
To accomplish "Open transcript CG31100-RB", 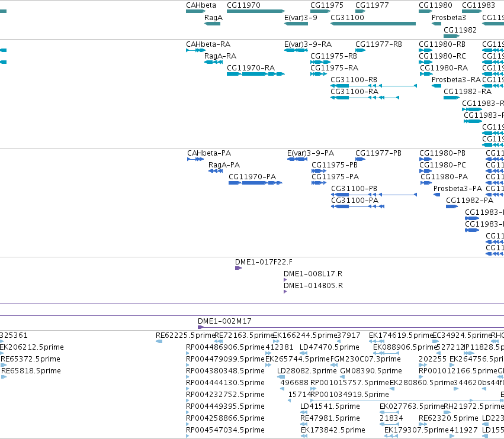I will pyautogui.click(x=374, y=86).
